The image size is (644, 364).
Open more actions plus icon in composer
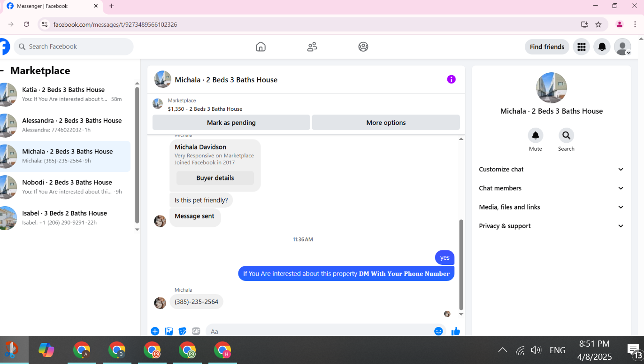click(x=155, y=331)
